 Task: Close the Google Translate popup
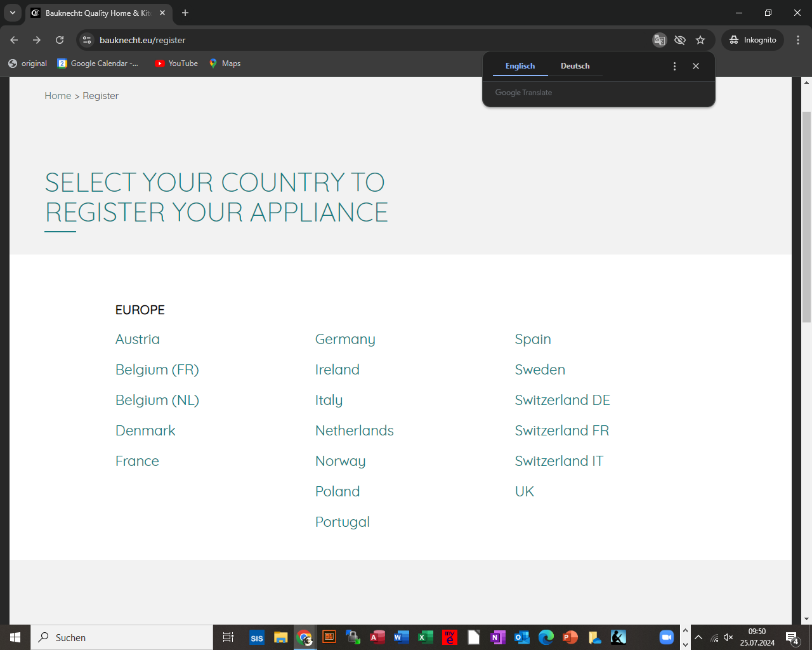696,66
